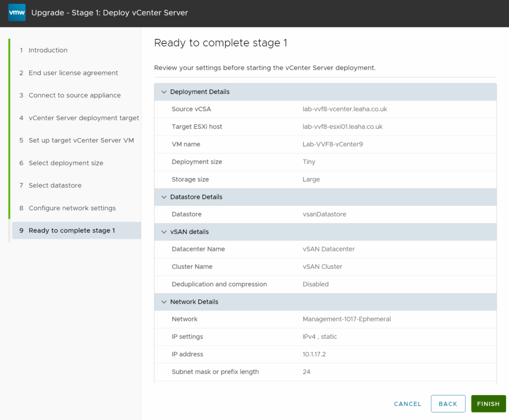Click the Target ESXi host label

pyautogui.click(x=197, y=127)
